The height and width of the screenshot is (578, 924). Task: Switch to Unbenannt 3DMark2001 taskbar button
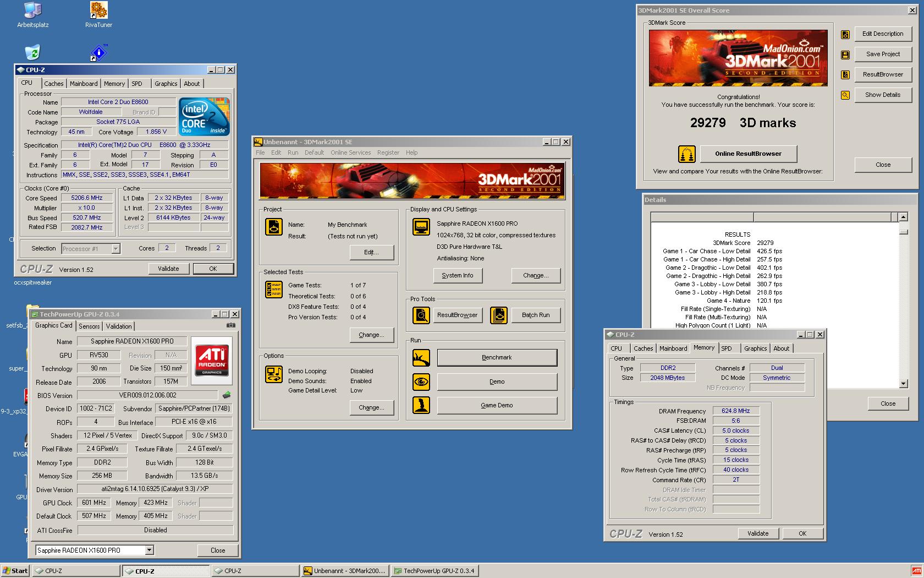[x=345, y=571]
